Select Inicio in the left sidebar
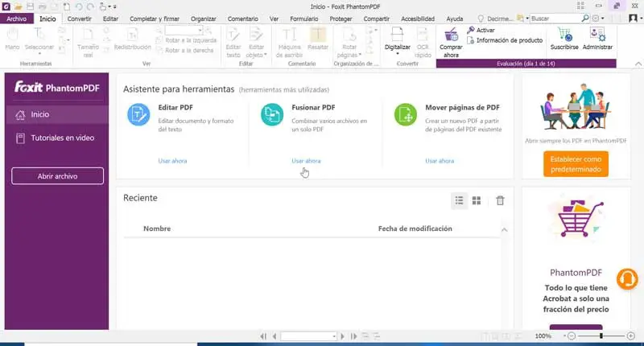Viewport: 644px width, 346px height. (56, 114)
